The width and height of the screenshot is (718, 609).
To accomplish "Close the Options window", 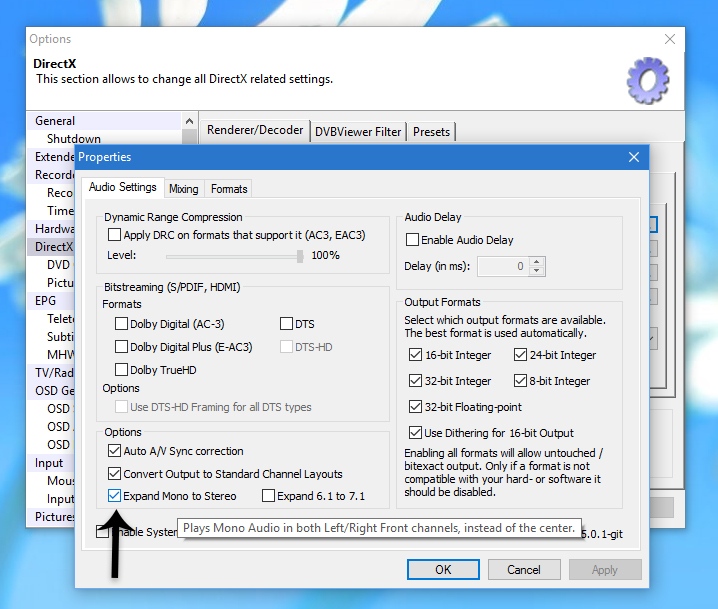I will pyautogui.click(x=669, y=39).
